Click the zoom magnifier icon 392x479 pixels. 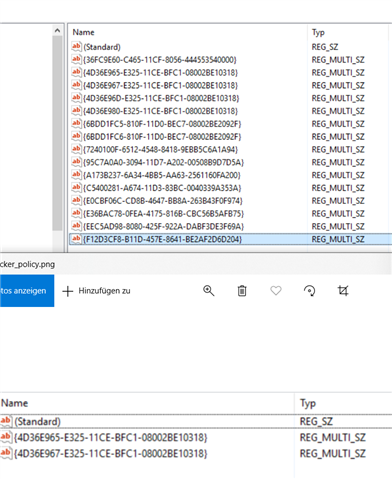pos(209,291)
